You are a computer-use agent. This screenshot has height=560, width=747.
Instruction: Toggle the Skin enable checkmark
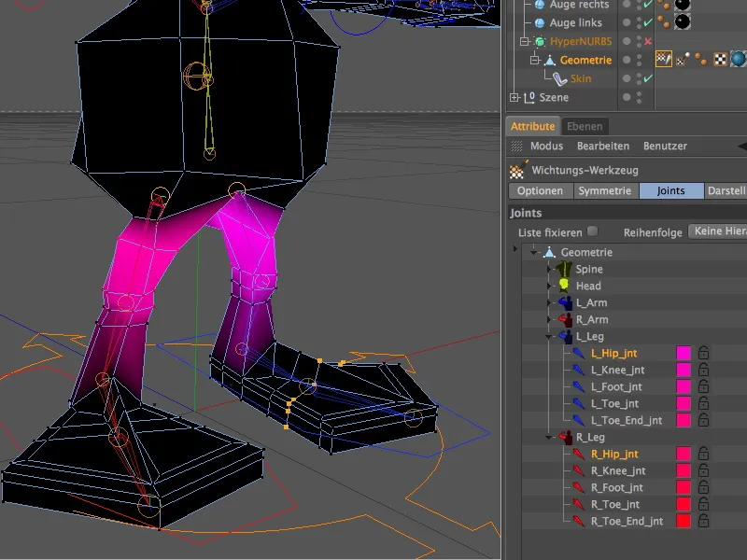[648, 78]
